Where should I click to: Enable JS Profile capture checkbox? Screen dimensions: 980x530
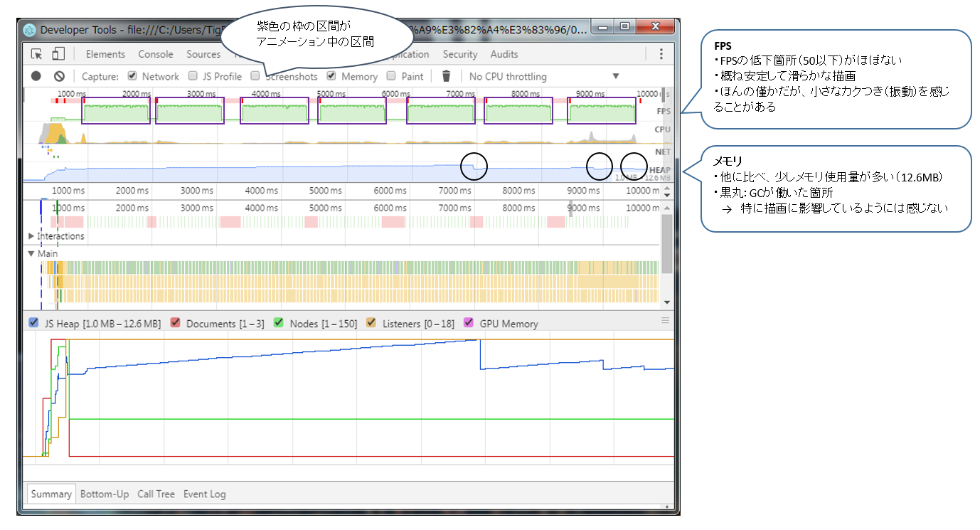pos(193,76)
